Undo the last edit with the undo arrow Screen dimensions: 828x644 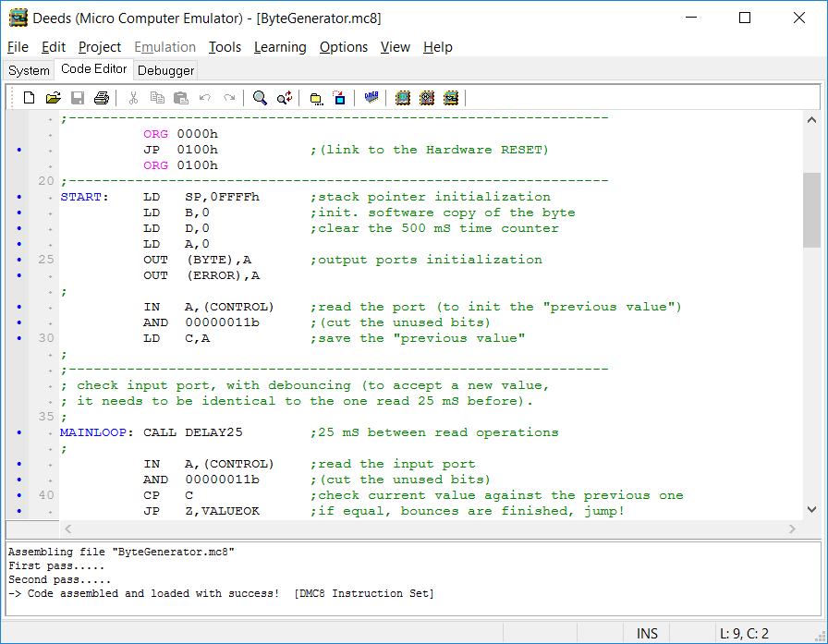click(x=205, y=98)
